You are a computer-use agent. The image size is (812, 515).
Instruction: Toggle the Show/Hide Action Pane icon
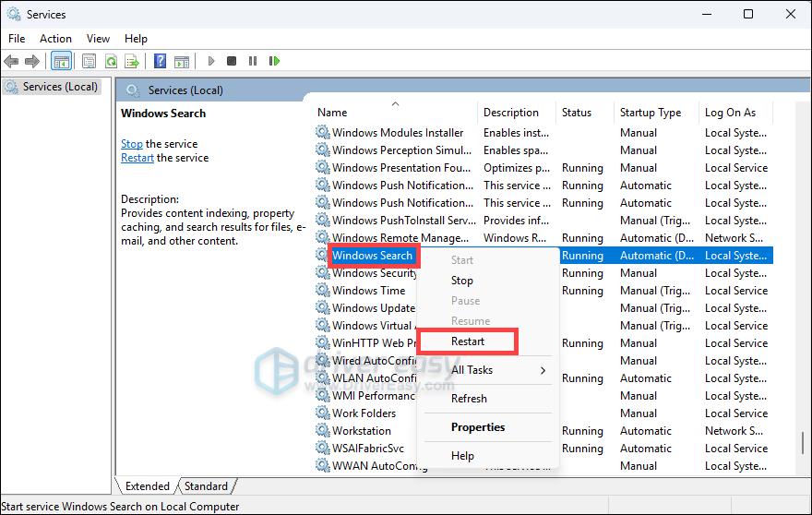pyautogui.click(x=182, y=61)
